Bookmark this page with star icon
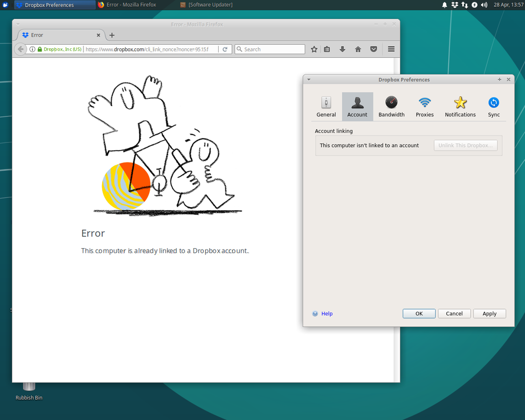The height and width of the screenshot is (420, 525). (x=314, y=49)
